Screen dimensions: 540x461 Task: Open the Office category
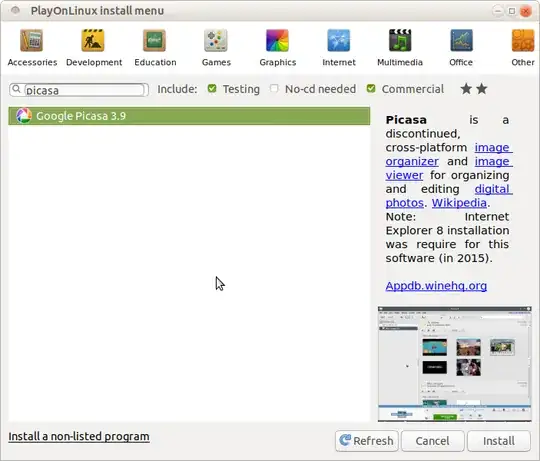461,48
